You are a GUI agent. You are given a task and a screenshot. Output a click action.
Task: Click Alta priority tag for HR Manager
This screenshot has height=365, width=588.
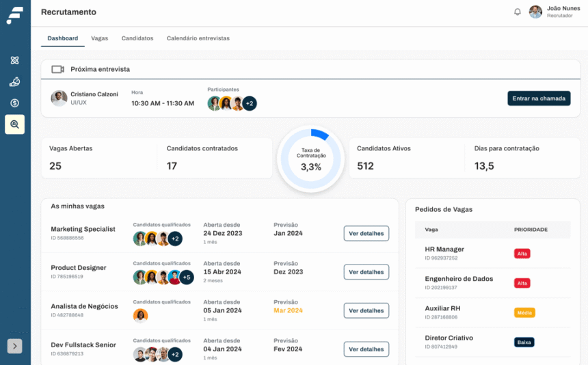point(522,254)
